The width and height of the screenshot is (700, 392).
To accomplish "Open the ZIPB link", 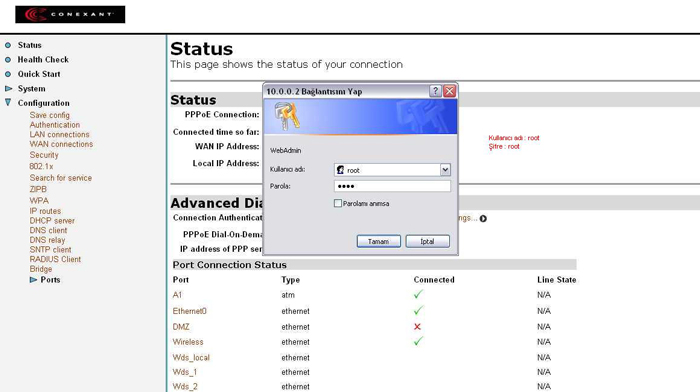I will tap(38, 189).
